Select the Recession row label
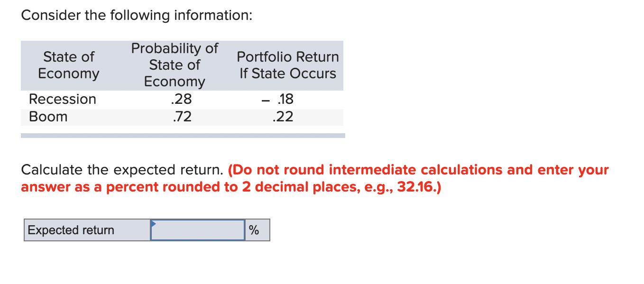Image resolution: width=644 pixels, height=284 pixels. coord(62,99)
